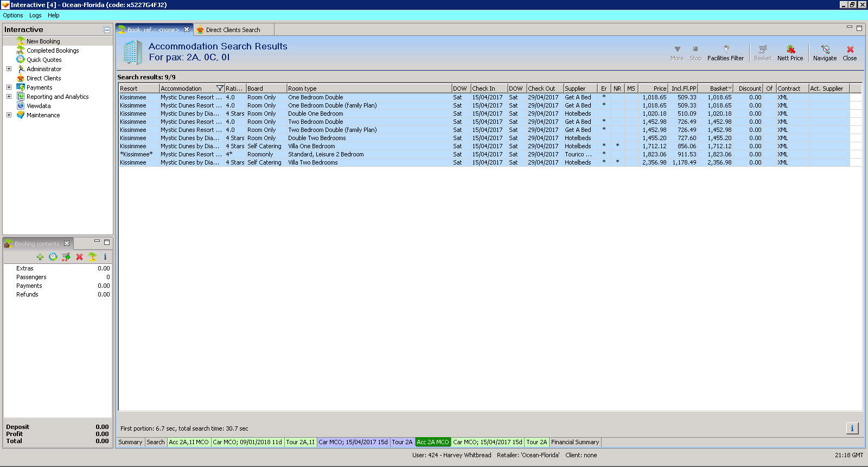Maximize the Booking contents panel
868x467 pixels.
pyautogui.click(x=107, y=242)
